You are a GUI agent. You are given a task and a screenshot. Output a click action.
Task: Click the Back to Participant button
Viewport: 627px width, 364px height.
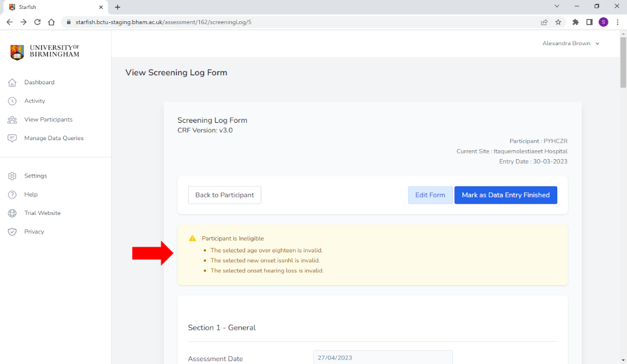(224, 195)
